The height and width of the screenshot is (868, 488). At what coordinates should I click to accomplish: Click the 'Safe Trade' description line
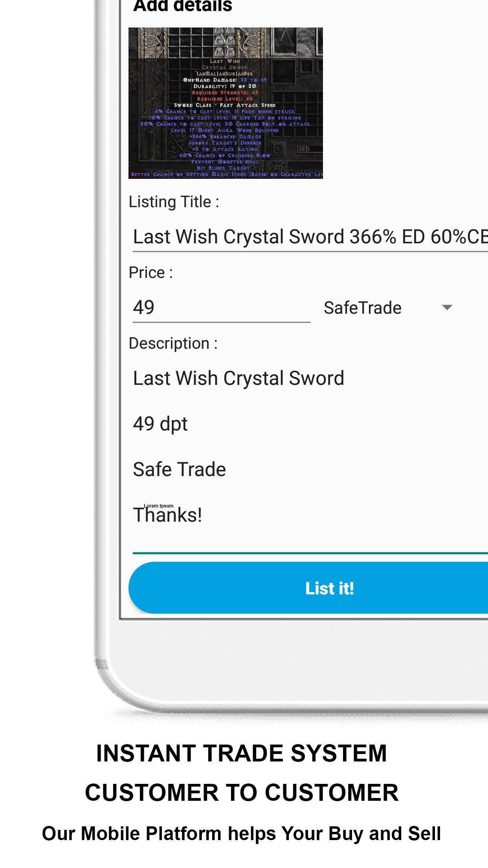click(x=180, y=469)
